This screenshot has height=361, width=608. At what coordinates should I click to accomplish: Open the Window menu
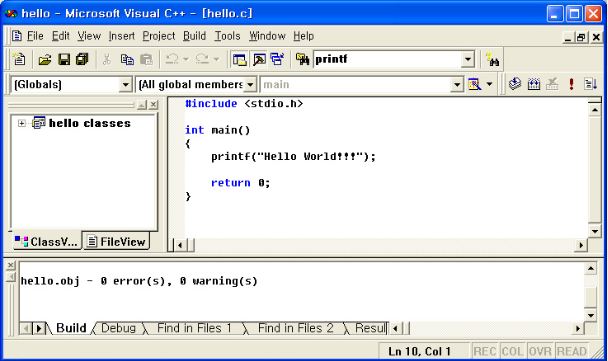click(x=267, y=36)
